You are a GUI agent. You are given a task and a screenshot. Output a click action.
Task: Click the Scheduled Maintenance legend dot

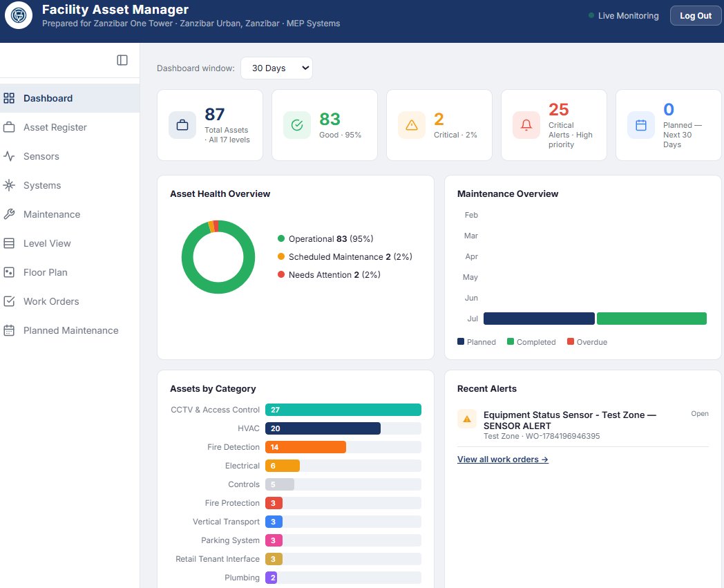(x=280, y=256)
